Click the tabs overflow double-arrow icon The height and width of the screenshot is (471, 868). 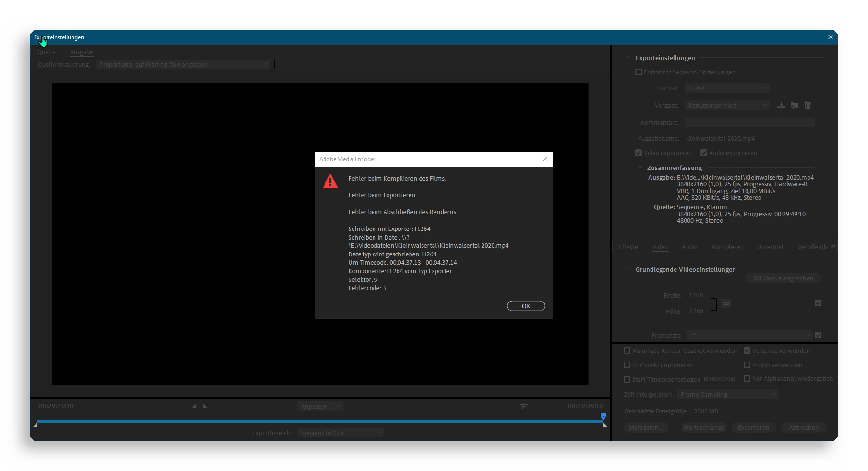tap(833, 246)
